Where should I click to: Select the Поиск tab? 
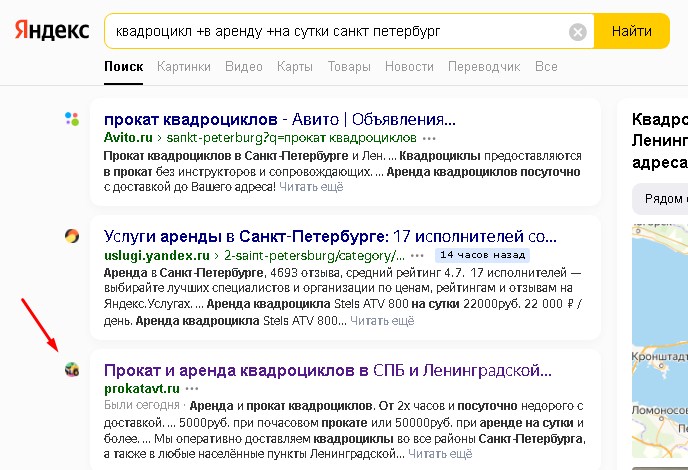tap(124, 67)
